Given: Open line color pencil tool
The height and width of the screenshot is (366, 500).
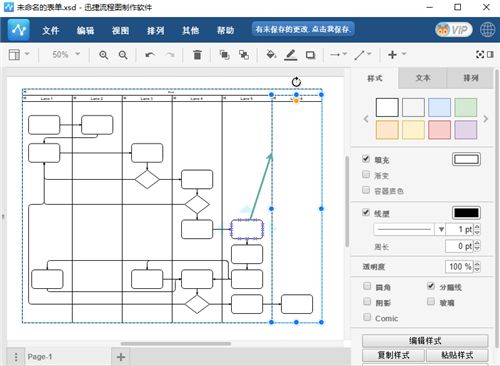Looking at the screenshot, I should (291, 55).
